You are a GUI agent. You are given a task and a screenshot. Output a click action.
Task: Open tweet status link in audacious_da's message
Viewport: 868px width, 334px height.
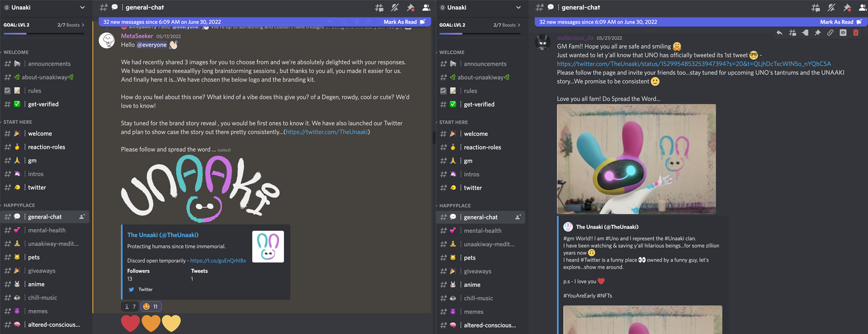tap(694, 64)
